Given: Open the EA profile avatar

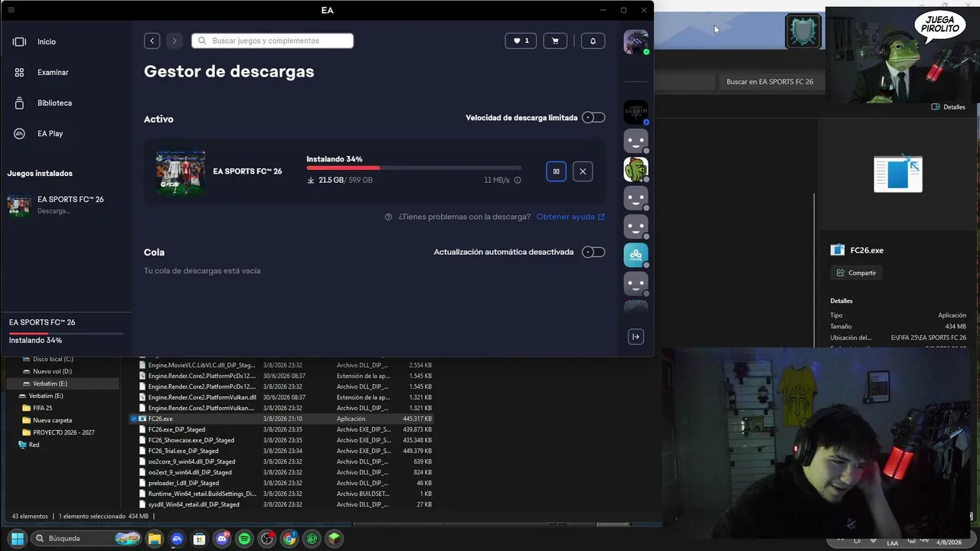Looking at the screenshot, I should [635, 41].
